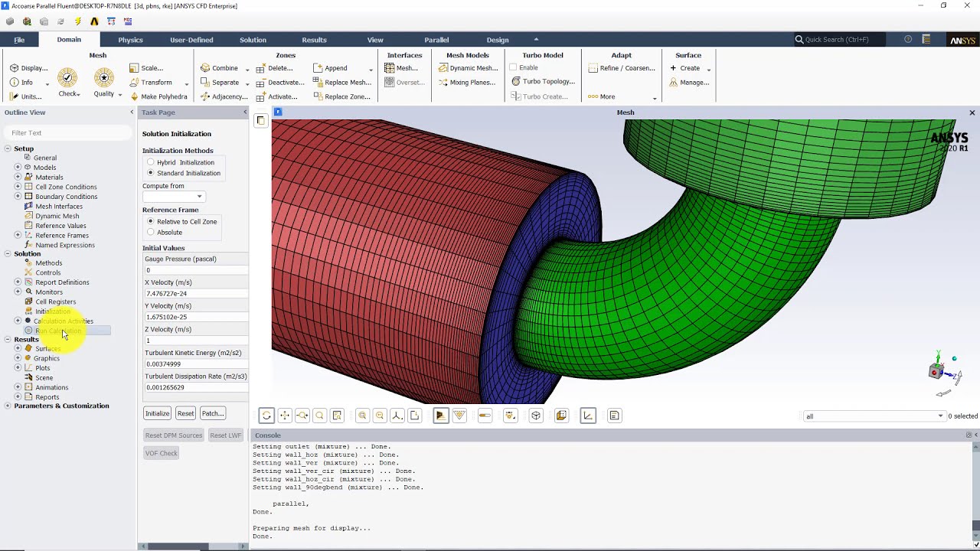The height and width of the screenshot is (551, 980).
Task: Switch to the Parallel ribbon tab
Action: pos(436,40)
